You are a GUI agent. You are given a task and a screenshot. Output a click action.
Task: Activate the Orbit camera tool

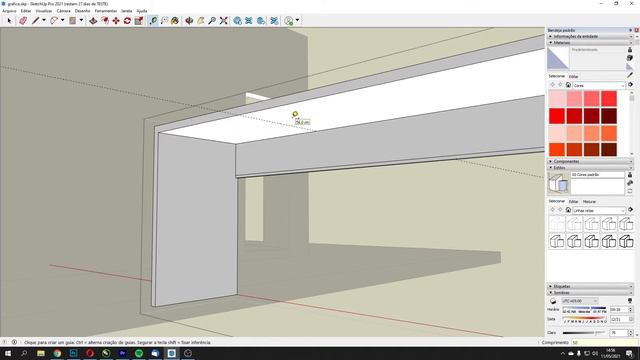click(x=189, y=20)
